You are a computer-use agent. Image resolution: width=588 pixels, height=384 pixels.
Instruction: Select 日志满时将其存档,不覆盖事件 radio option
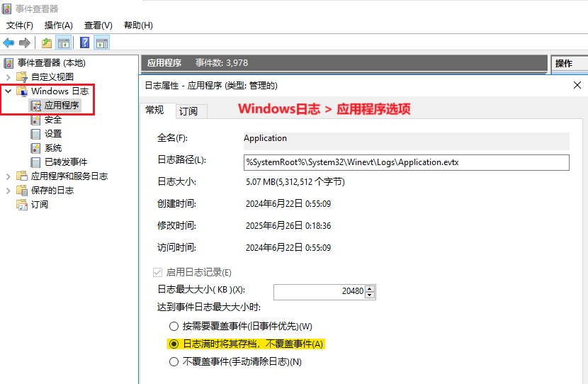174,344
